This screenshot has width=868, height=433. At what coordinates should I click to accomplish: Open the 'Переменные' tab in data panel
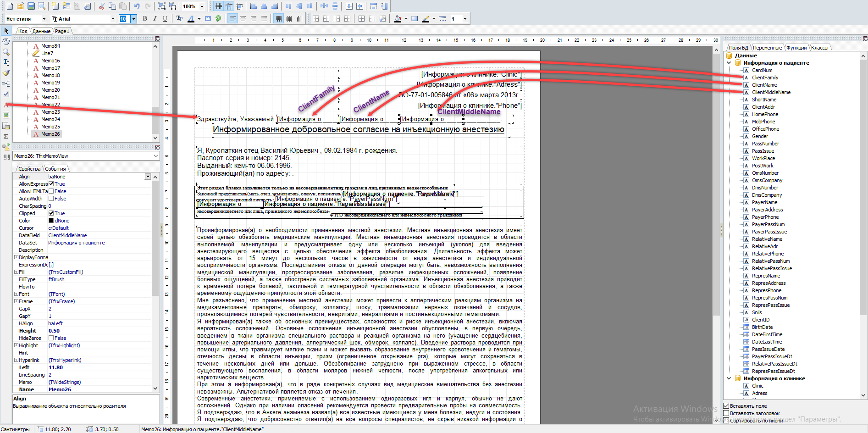[767, 48]
